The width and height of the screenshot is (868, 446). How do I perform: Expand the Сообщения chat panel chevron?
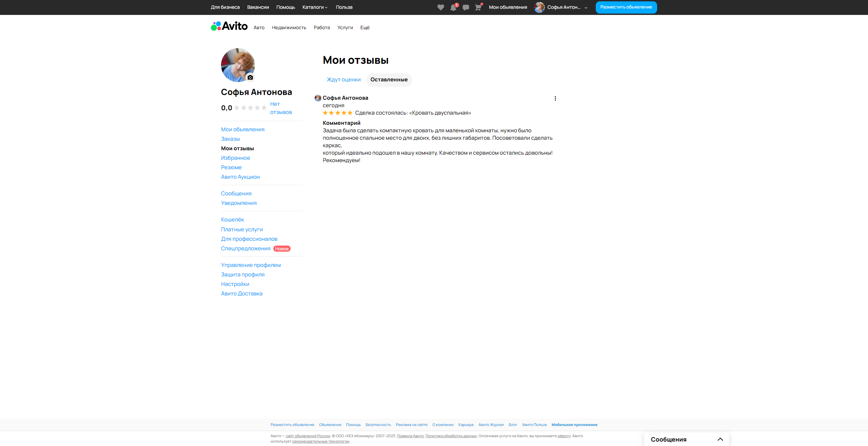tap(720, 439)
